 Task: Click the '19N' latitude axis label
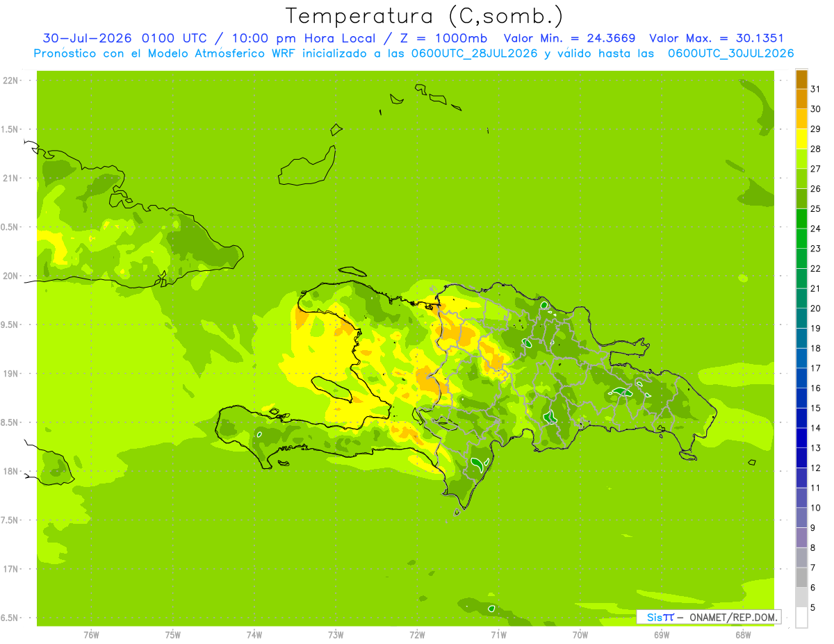click(10, 374)
